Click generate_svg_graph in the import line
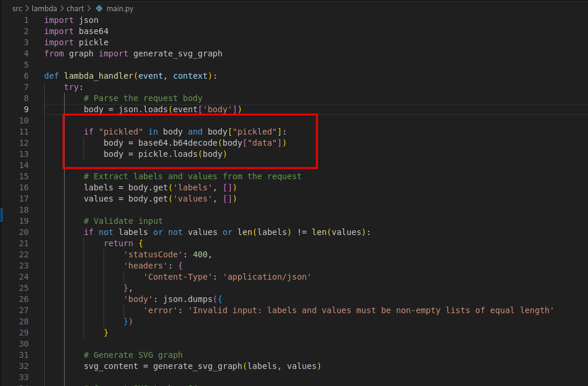The width and height of the screenshot is (588, 386). 178,53
